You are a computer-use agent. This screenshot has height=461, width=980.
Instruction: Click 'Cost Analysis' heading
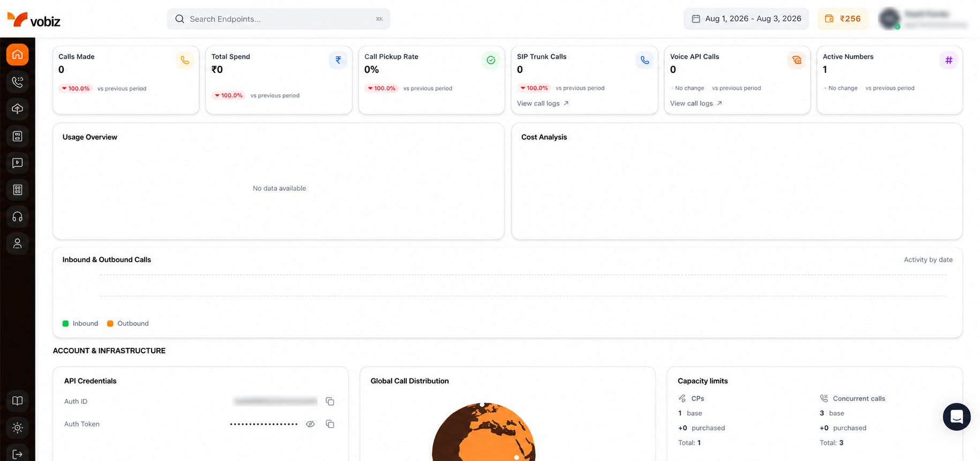544,137
